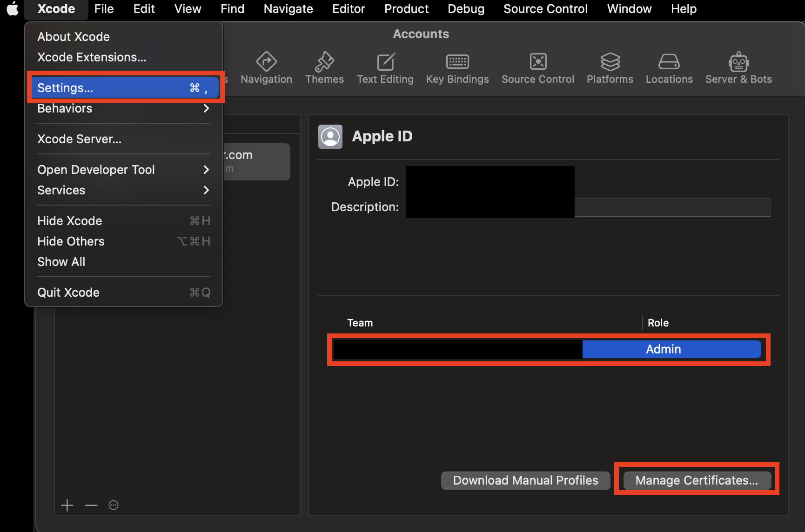Click the Apple ID avatar icon
The width and height of the screenshot is (805, 532).
pyautogui.click(x=330, y=137)
